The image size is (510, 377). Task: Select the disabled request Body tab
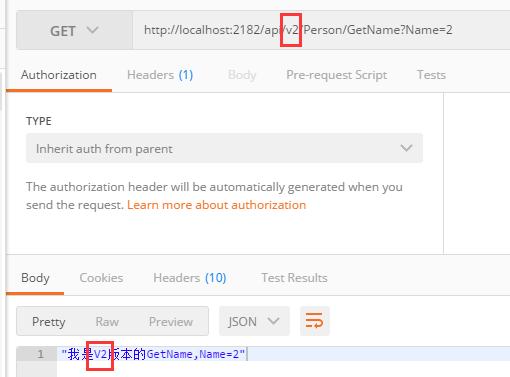point(242,75)
